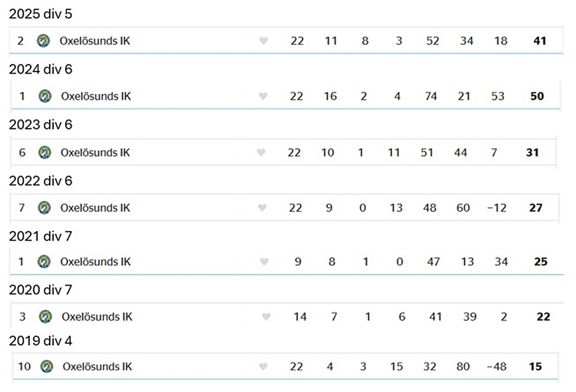Open Oxelösunds IK link under 2019 div 4
Image resolution: width=576 pixels, height=392 pixels.
[97, 366]
